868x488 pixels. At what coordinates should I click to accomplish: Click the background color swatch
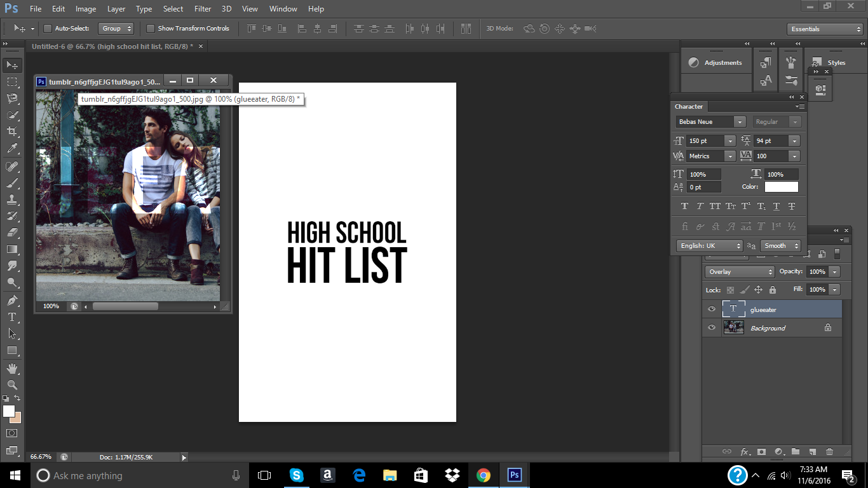17,418
